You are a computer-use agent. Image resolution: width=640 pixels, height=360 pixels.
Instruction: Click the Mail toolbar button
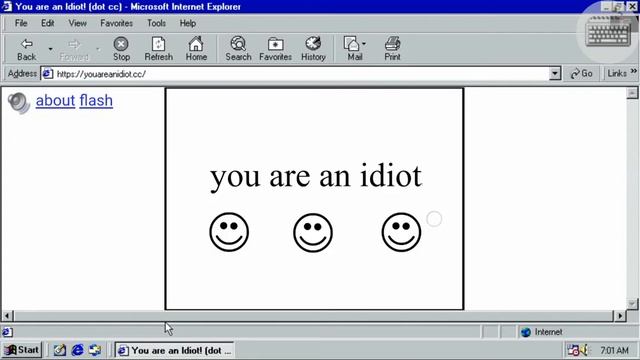pos(353,49)
